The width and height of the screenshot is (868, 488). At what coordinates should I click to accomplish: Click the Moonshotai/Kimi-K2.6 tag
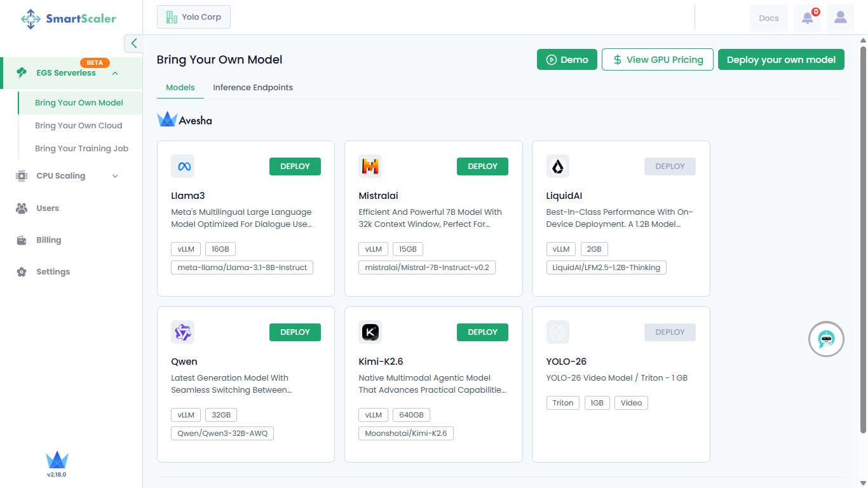406,433
